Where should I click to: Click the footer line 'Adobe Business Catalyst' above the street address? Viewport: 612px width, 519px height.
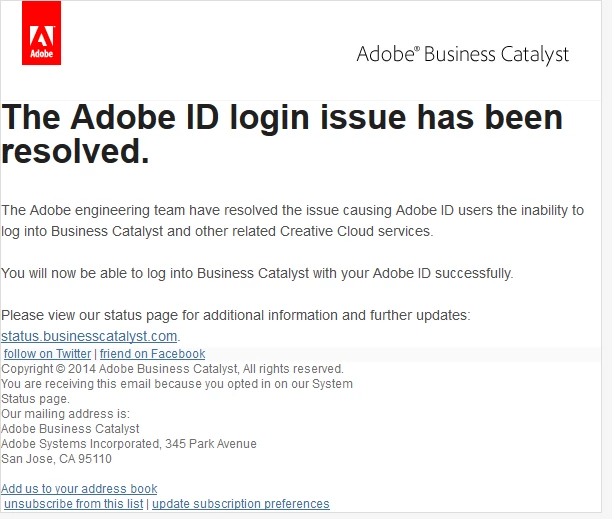point(70,429)
